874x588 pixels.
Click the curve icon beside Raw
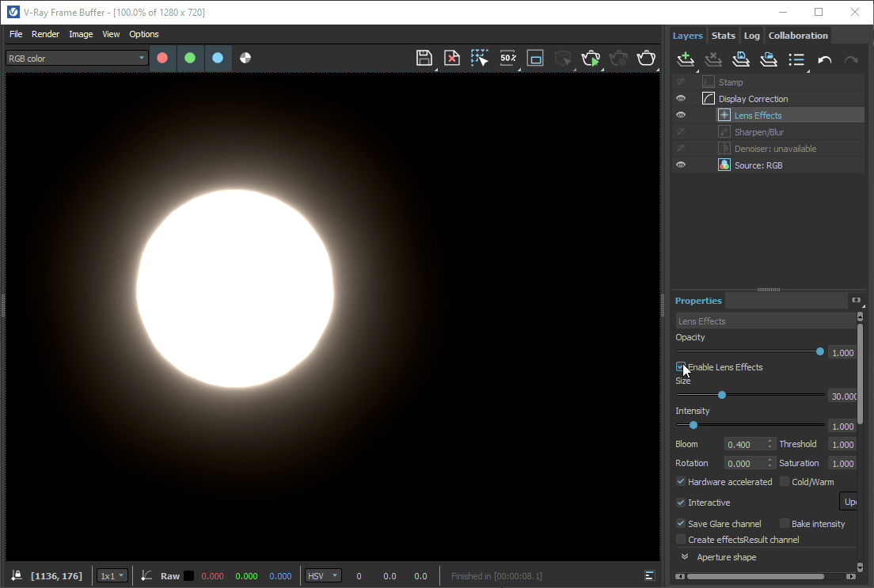(146, 575)
